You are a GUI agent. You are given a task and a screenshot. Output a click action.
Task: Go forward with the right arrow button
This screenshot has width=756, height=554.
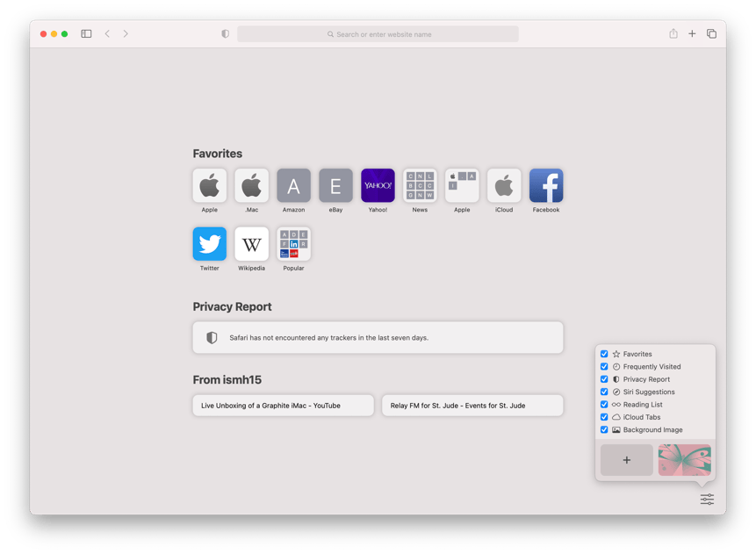click(126, 33)
